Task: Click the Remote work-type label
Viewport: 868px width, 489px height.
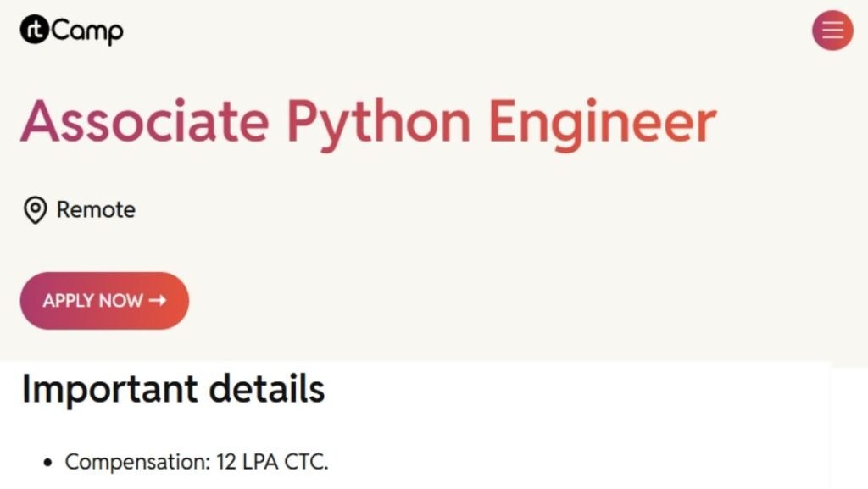Action: click(94, 209)
